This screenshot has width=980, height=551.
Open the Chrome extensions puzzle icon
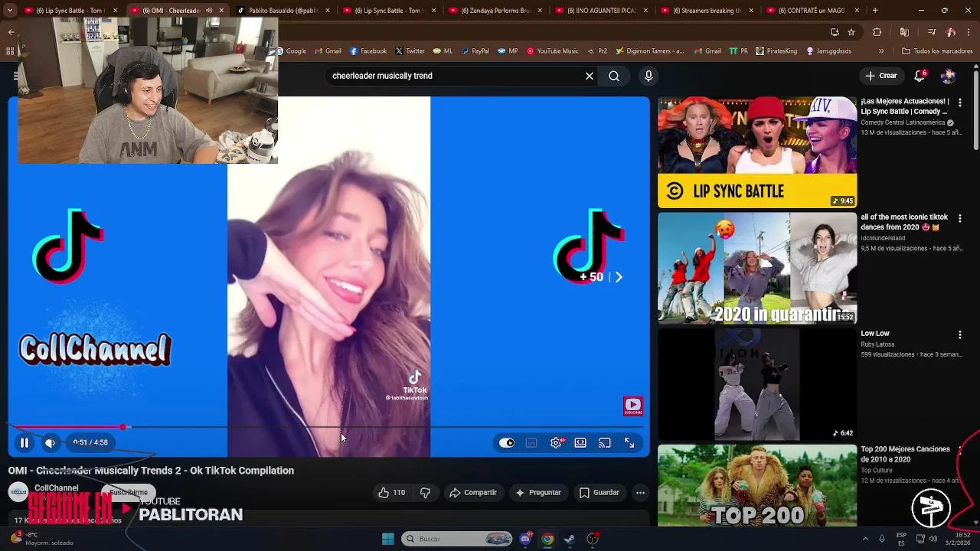coord(877,32)
